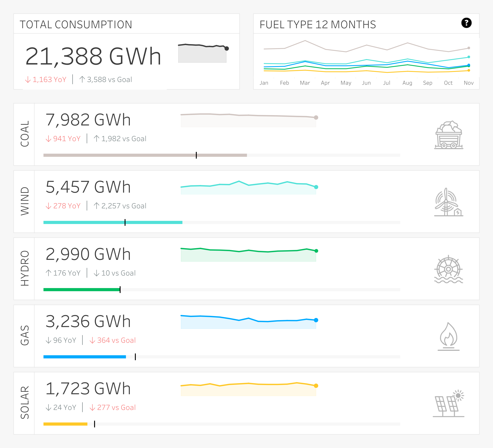This screenshot has height=448, width=493.
Task: Click the wind line endpoint in Nov
Action: point(469,57)
